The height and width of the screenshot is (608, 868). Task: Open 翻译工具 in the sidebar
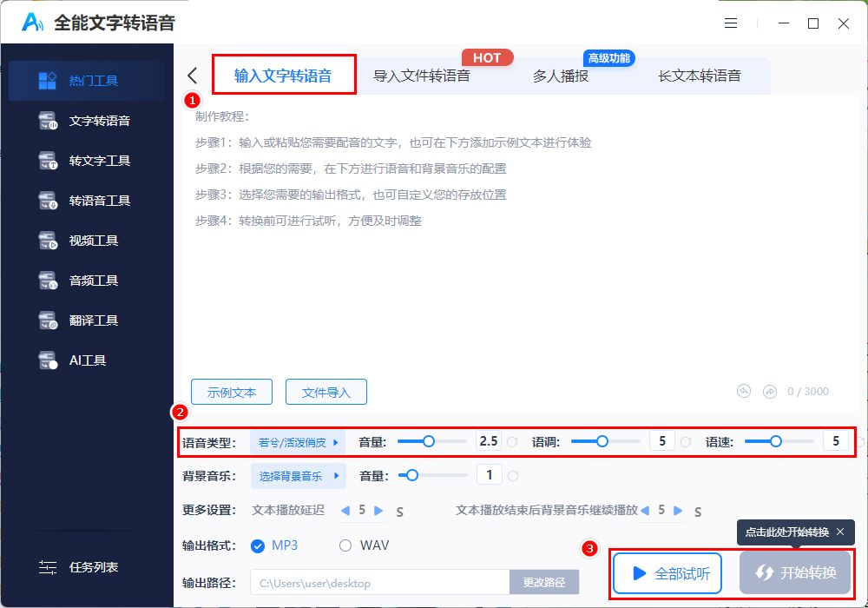[x=86, y=320]
